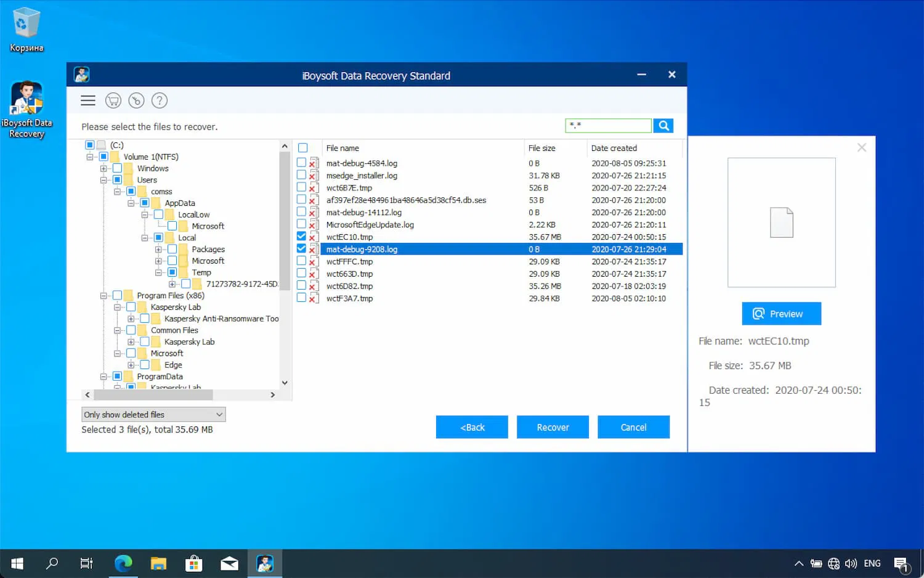Click inside the *.* search input field

coord(607,125)
